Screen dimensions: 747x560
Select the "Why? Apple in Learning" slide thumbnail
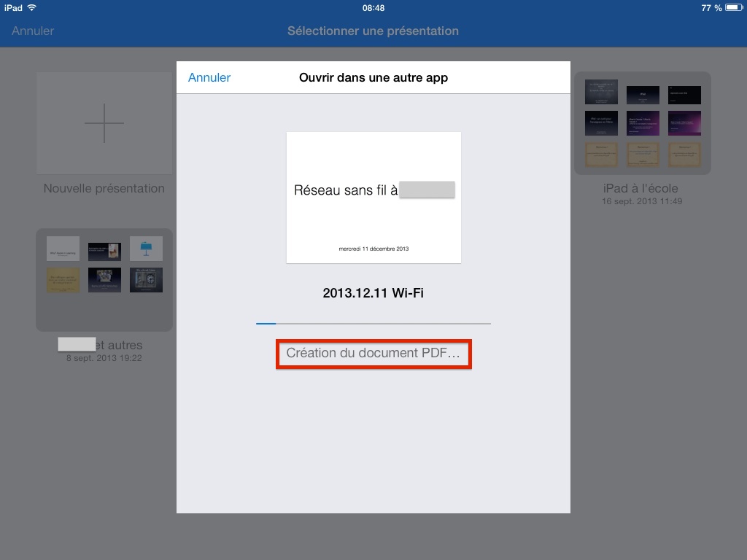tap(63, 249)
